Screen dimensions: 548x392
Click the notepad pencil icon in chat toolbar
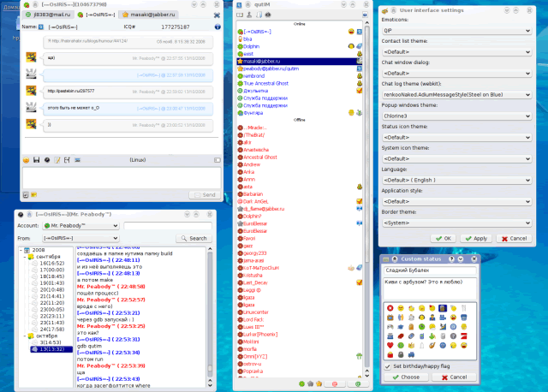click(x=57, y=160)
